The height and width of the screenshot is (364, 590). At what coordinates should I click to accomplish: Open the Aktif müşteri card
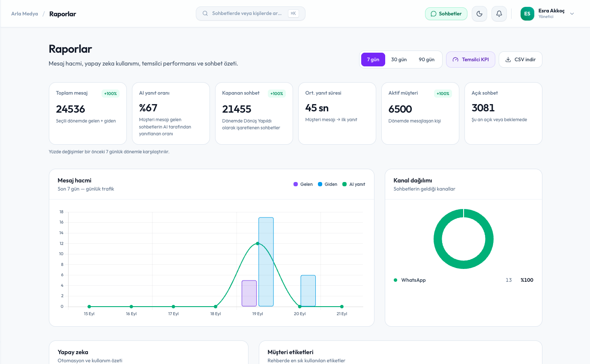(x=420, y=113)
